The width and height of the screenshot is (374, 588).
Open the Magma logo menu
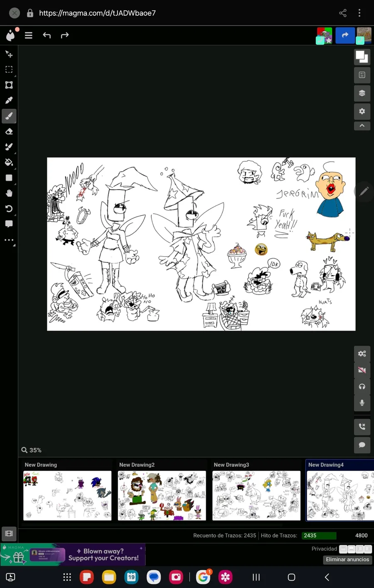pyautogui.click(x=10, y=35)
